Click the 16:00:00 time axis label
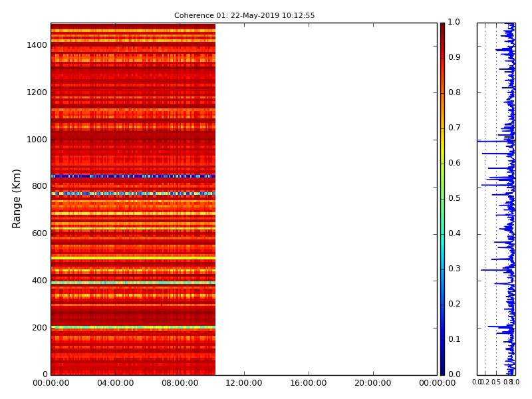This screenshot has height=399, width=532. [x=309, y=383]
